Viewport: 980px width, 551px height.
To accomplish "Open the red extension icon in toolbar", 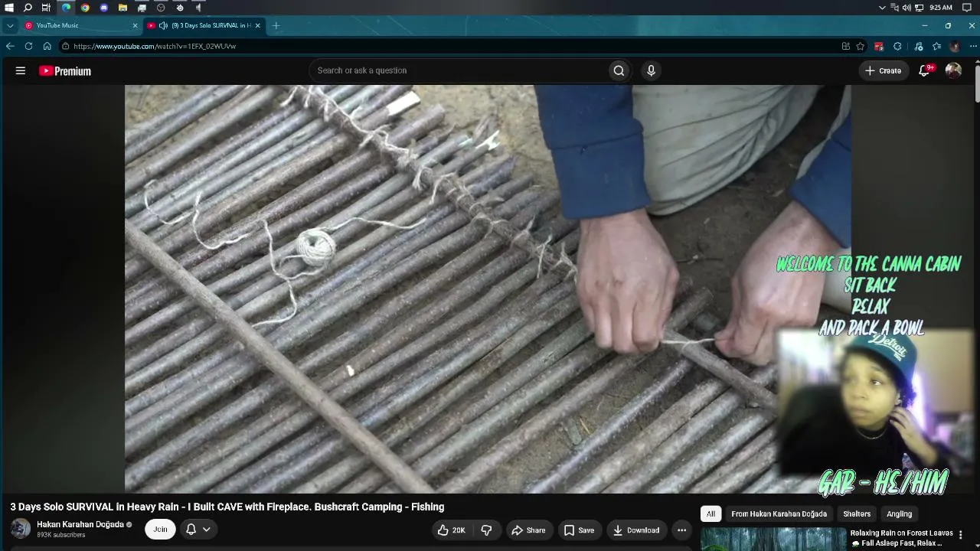I will pos(879,46).
